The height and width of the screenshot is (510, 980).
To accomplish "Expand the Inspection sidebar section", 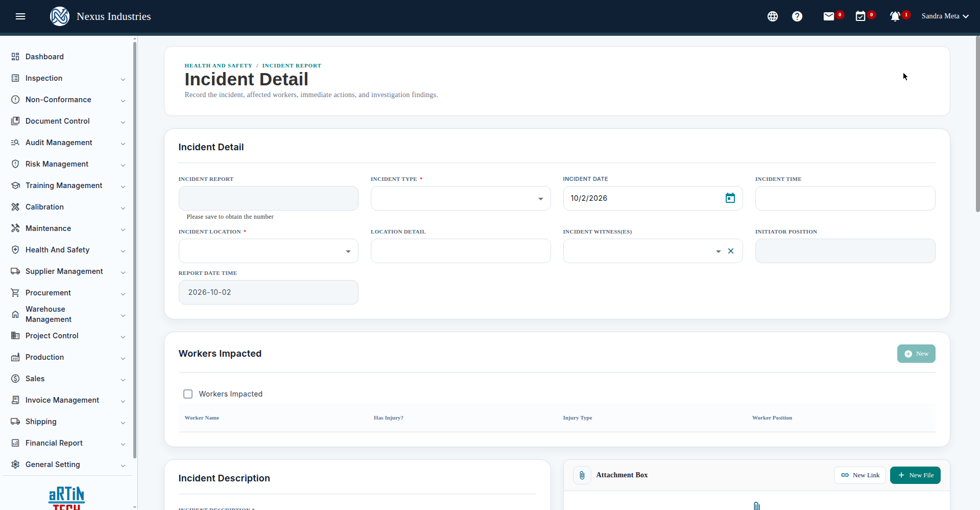I will click(68, 78).
